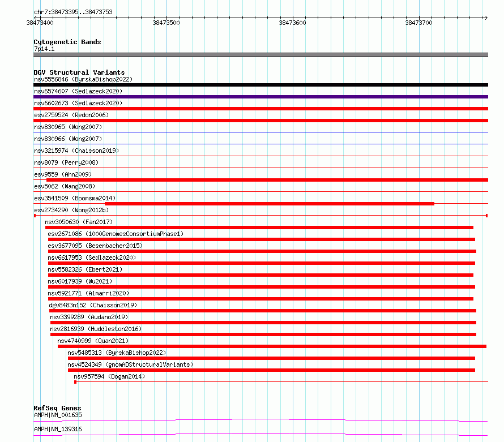Image resolution: width=504 pixels, height=442 pixels.
Task: Select variant nsv5485313 (ByrskaBishop2022)
Action: click(117, 353)
